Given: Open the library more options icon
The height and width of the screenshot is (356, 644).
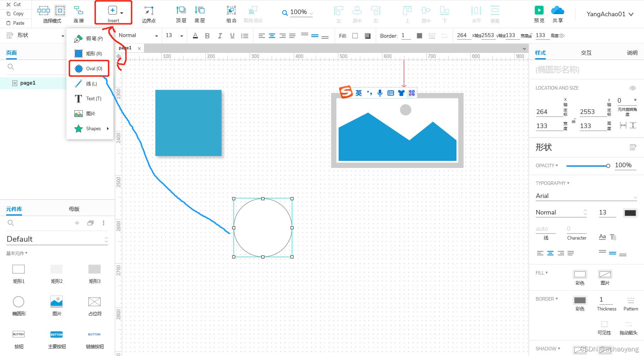Looking at the screenshot, I should [x=104, y=223].
